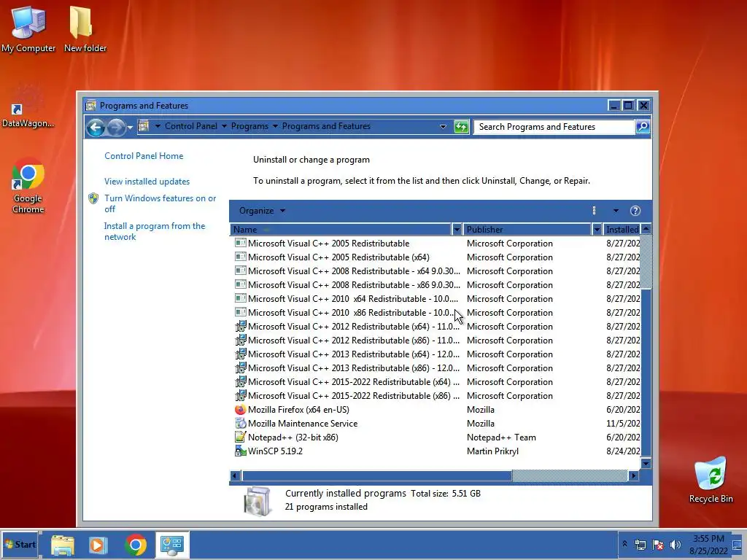Click the horizontal scrollbar thumb
The width and height of the screenshot is (747, 560).
tap(377, 475)
